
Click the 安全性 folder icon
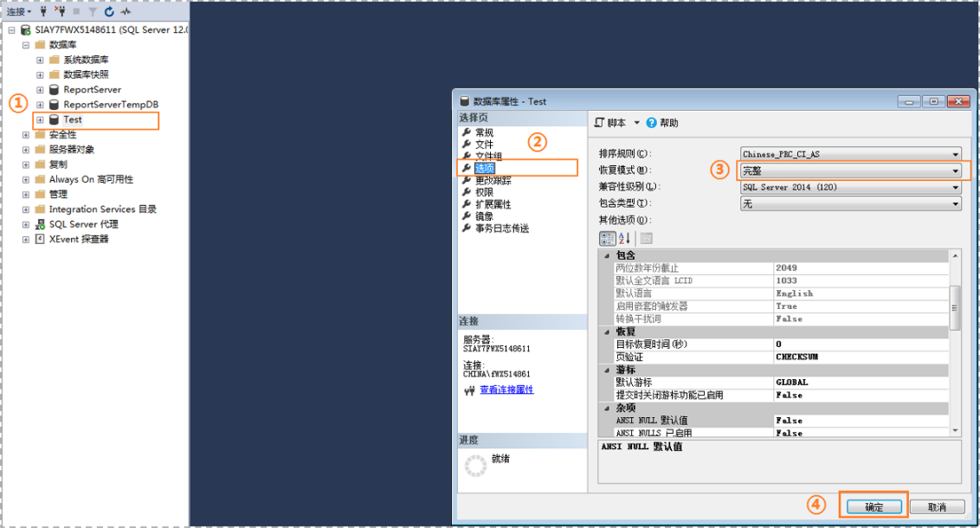[40, 134]
